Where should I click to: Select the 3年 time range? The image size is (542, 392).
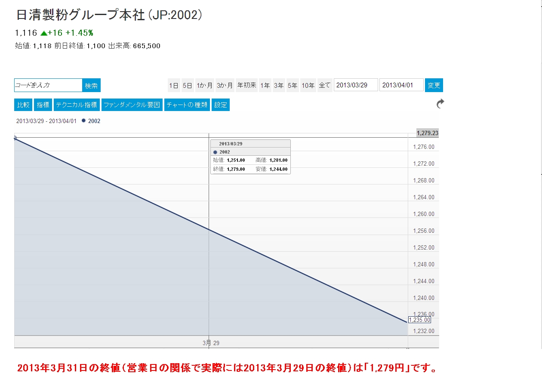click(279, 85)
